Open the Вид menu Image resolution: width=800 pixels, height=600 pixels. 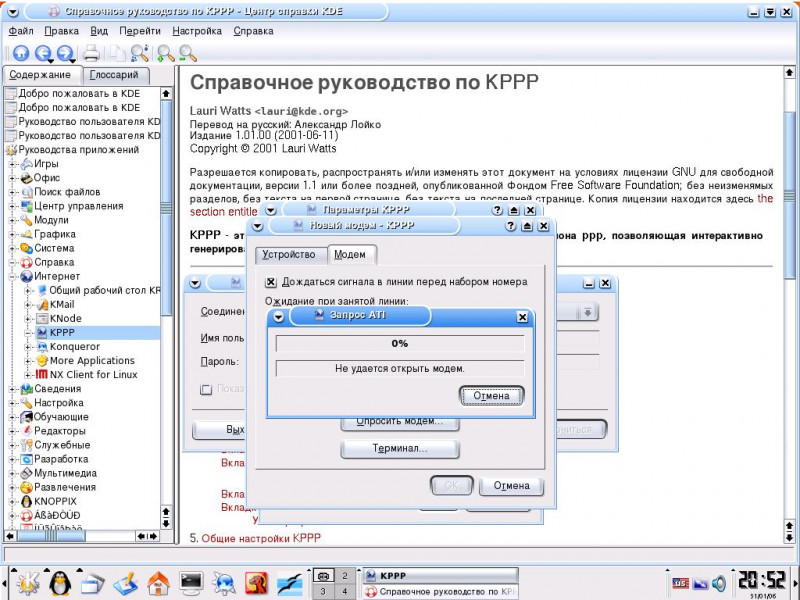click(99, 31)
